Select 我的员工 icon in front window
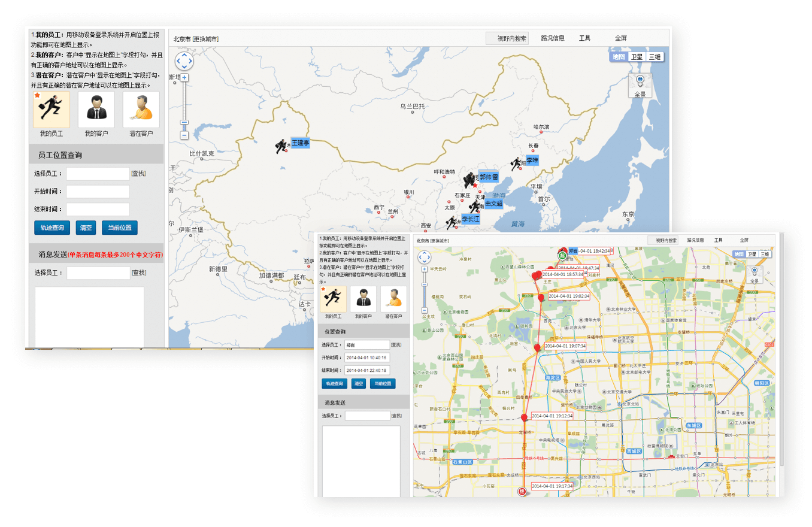The height and width of the screenshot is (527, 812). [334, 299]
